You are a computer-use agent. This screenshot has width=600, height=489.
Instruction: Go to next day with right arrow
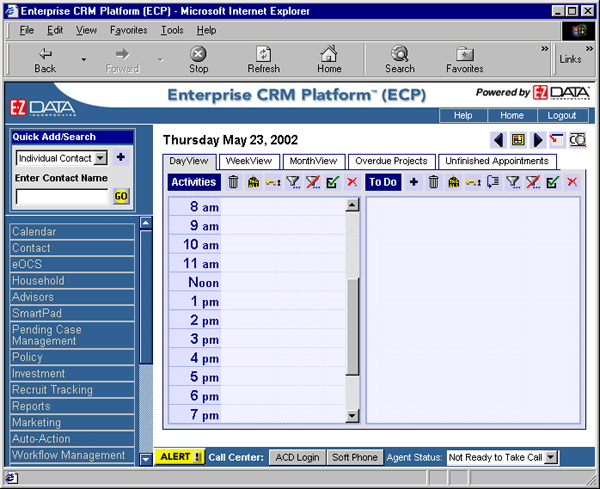coord(538,140)
